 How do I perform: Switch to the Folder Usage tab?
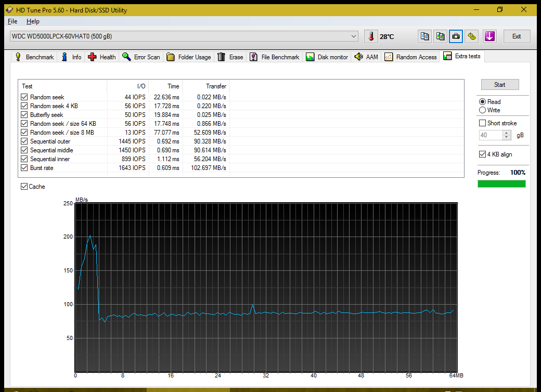click(x=189, y=57)
